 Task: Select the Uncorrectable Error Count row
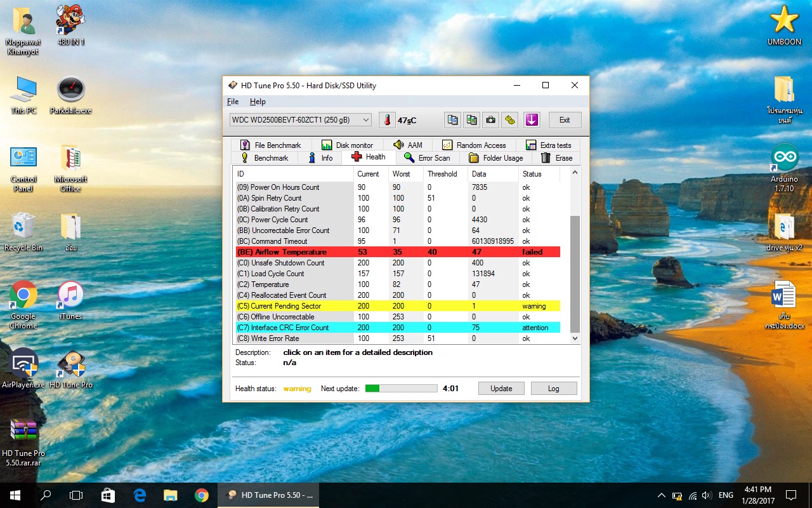(397, 231)
